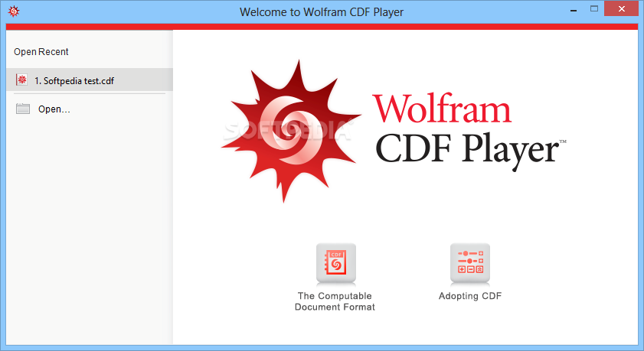Open recent file 1. Softpedia test.cdf
The image size is (644, 351).
click(x=90, y=80)
